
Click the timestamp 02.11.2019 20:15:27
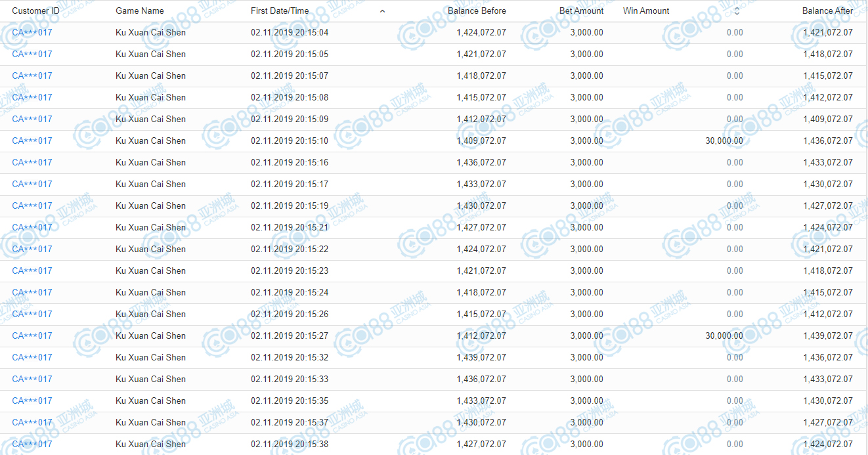290,336
